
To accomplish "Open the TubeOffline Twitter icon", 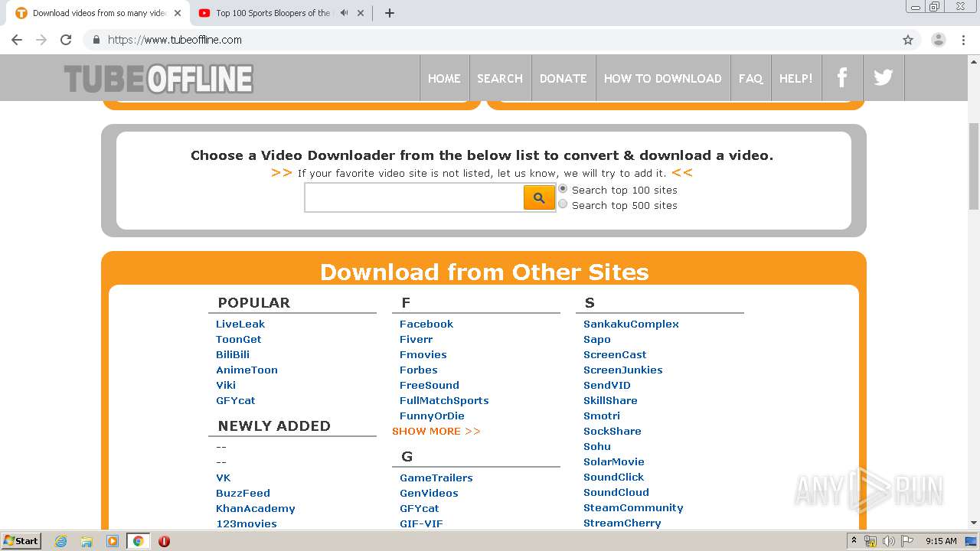I will point(884,77).
